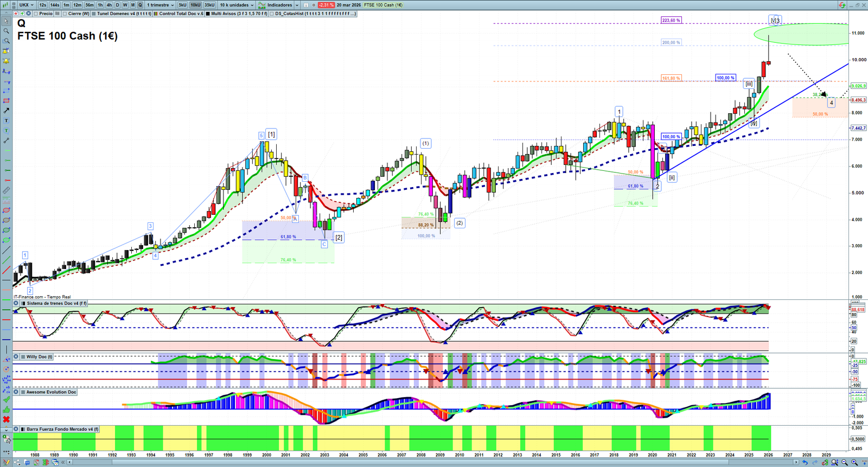Close the Awesome Evolution Doc panel
Screen dimensions: 868x467
coord(16,392)
